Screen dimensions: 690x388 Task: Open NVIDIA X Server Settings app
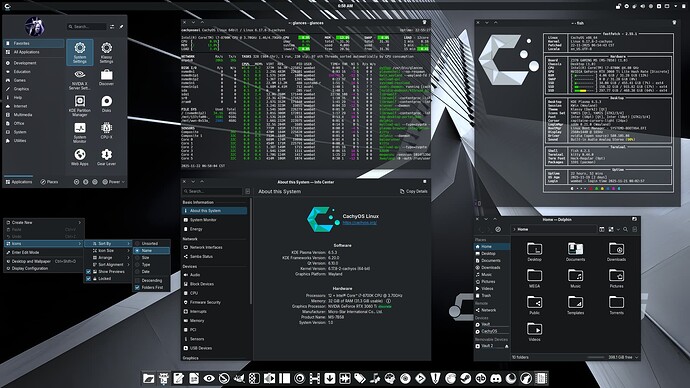tap(80, 79)
